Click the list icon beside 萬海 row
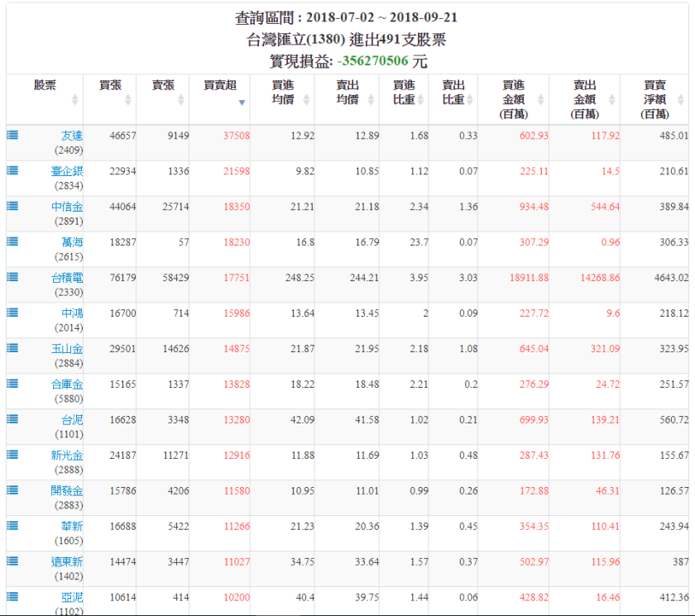Viewport: 695px width, 616px height. [12, 241]
